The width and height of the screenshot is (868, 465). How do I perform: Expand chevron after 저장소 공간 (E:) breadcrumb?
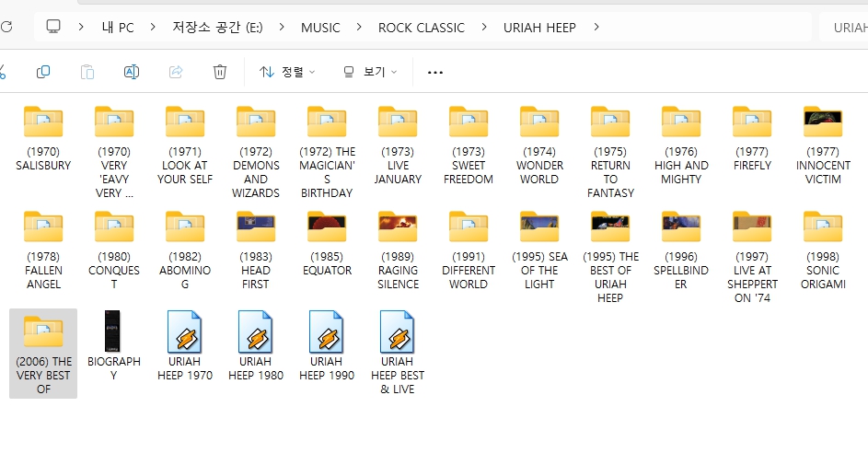coord(282,27)
